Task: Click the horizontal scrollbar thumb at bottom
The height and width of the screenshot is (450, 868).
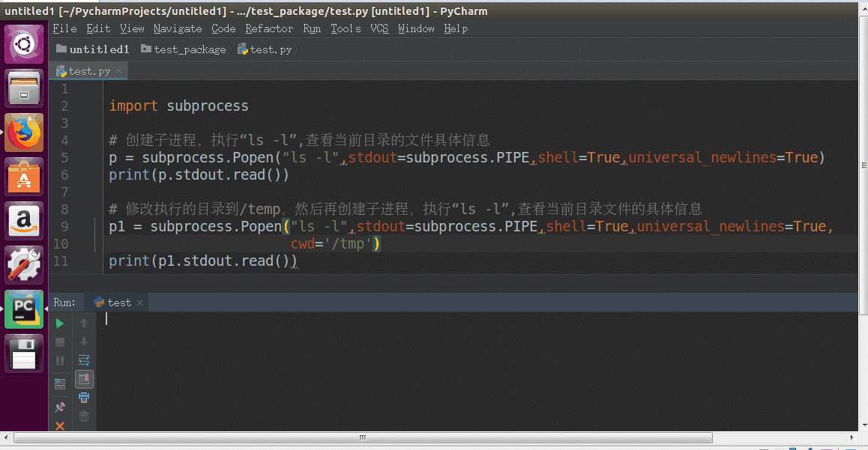Action: click(363, 438)
